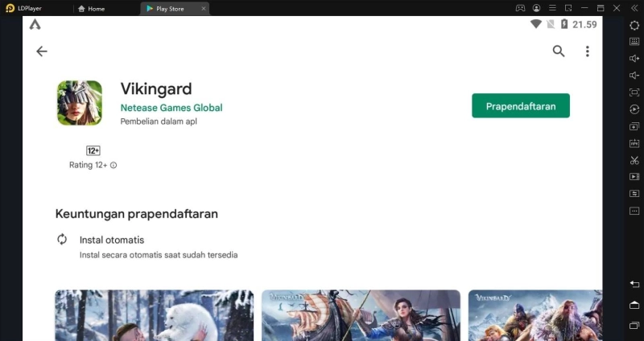Click the LDPlayer logo in title bar

(x=10, y=8)
